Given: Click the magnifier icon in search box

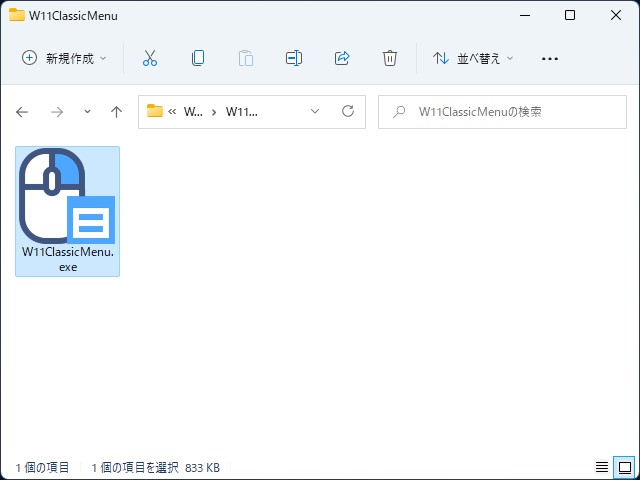Looking at the screenshot, I should click(x=399, y=112).
